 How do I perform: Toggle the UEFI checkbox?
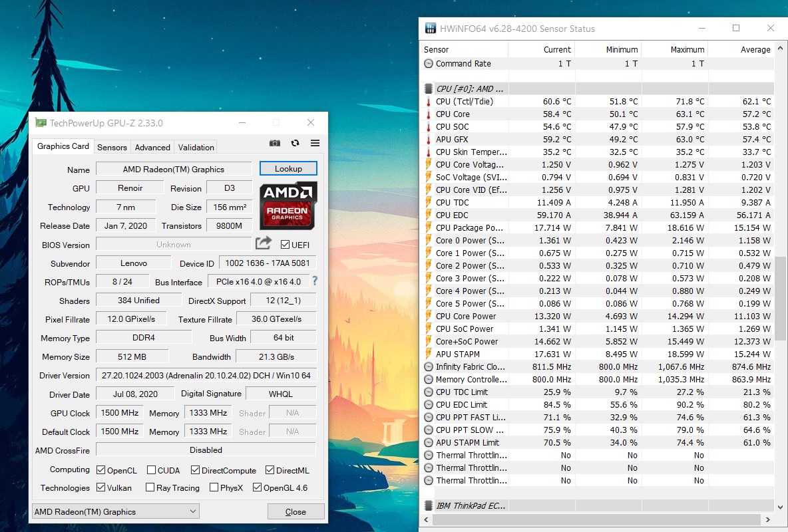[x=285, y=245]
